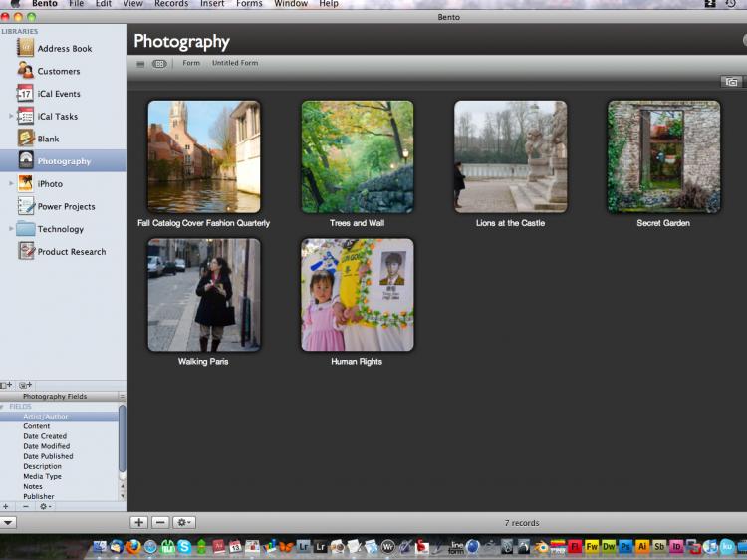The image size is (747, 560).
Task: Launch Firefox from the dock
Action: pos(133,546)
